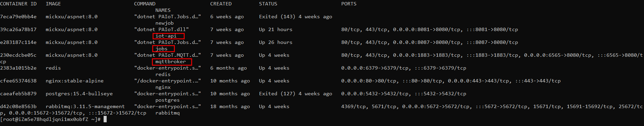
Task: Click the postgres:15.4-bullseye image name
Action: [79, 94]
